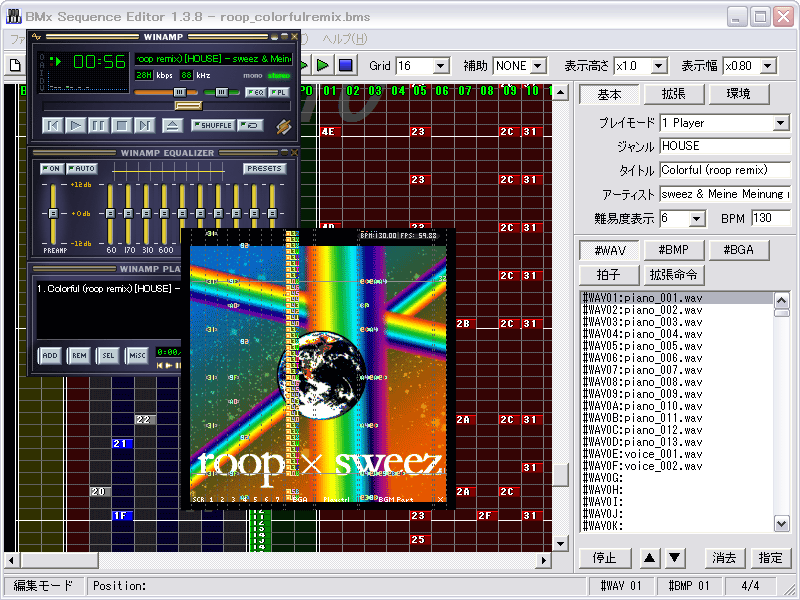Go to previous track in Winamp
Image resolution: width=800 pixels, height=600 pixels.
[x=53, y=125]
